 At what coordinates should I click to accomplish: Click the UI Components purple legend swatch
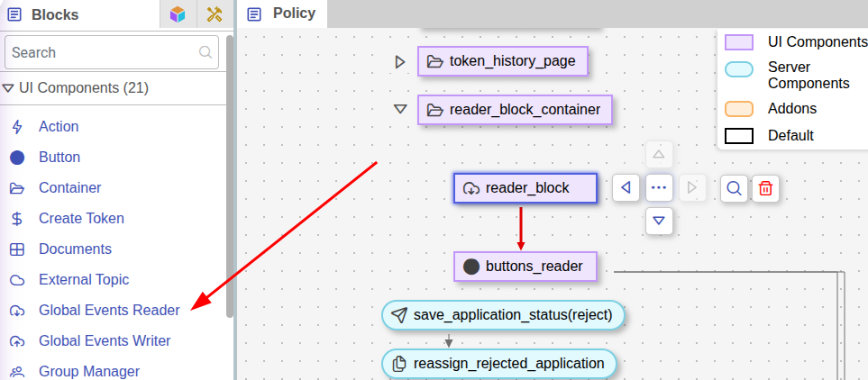tap(739, 42)
